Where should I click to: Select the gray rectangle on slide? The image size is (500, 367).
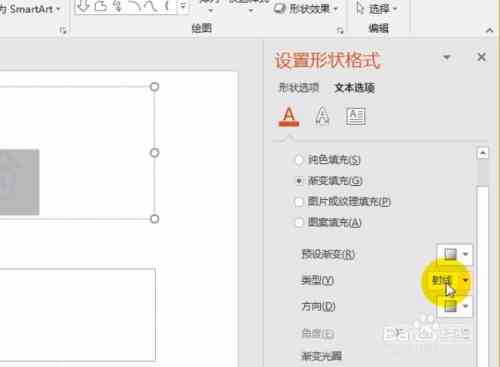coord(19,182)
